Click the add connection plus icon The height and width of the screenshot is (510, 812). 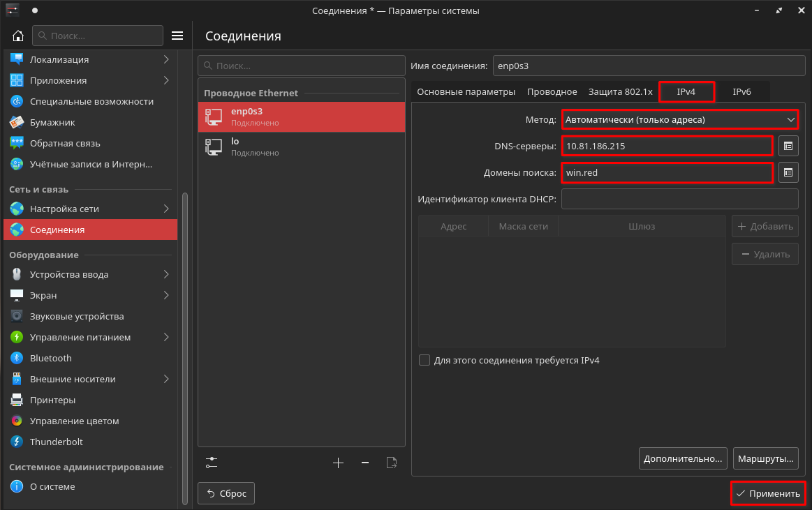tap(339, 463)
